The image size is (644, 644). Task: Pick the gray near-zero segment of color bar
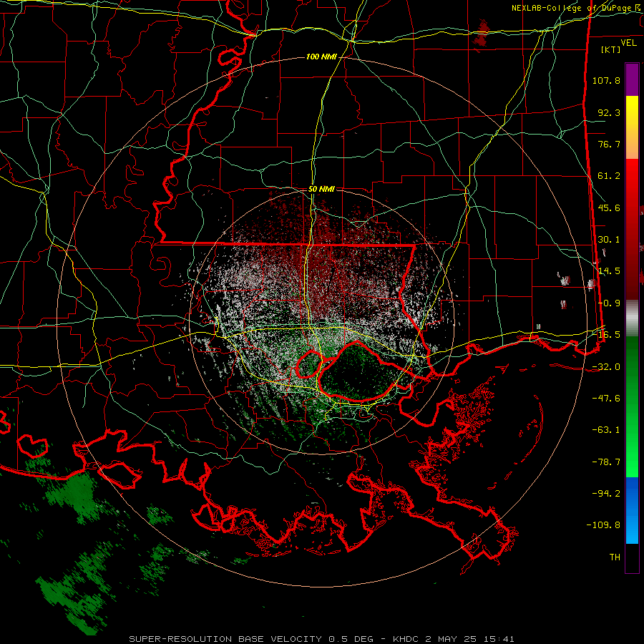pos(632,318)
